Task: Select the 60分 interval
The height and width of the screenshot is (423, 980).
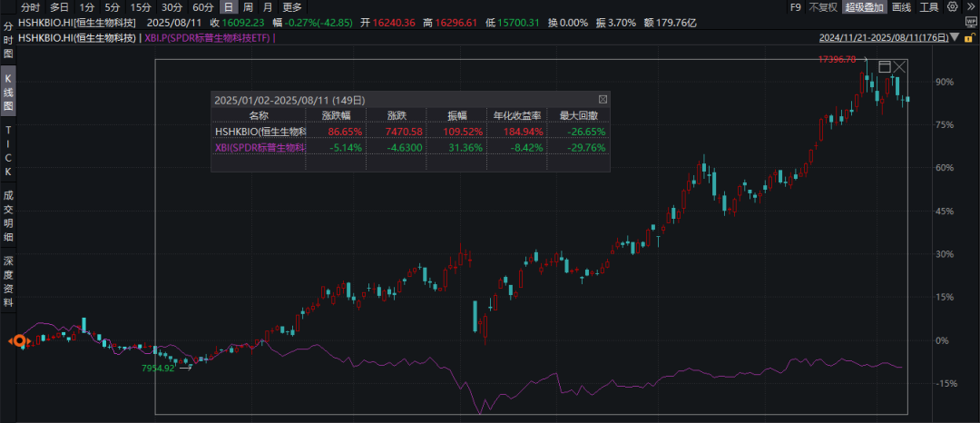Action: (x=201, y=7)
